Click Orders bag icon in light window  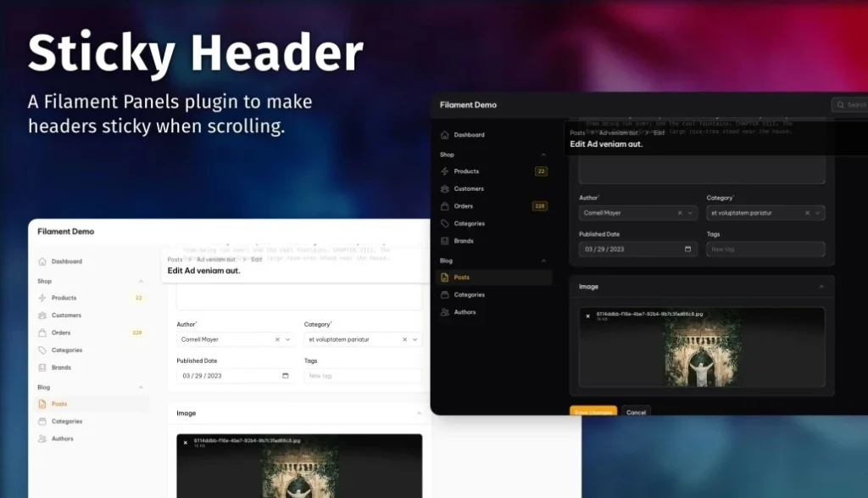[42, 333]
